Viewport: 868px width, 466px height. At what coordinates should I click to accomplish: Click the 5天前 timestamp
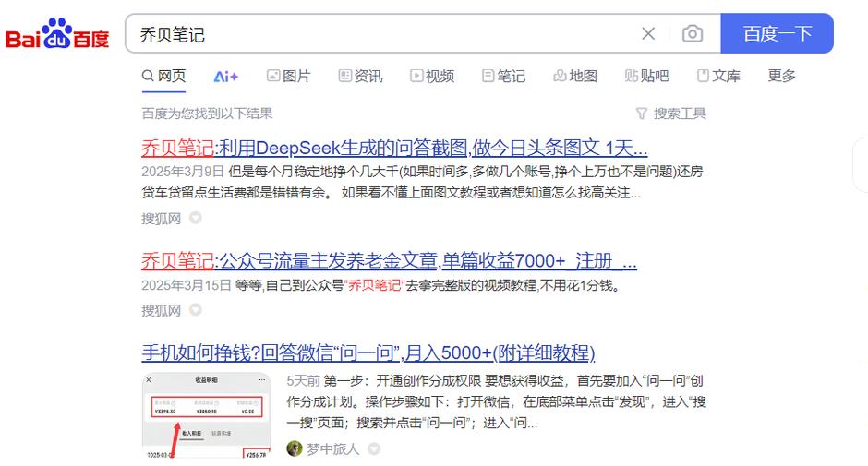click(304, 381)
